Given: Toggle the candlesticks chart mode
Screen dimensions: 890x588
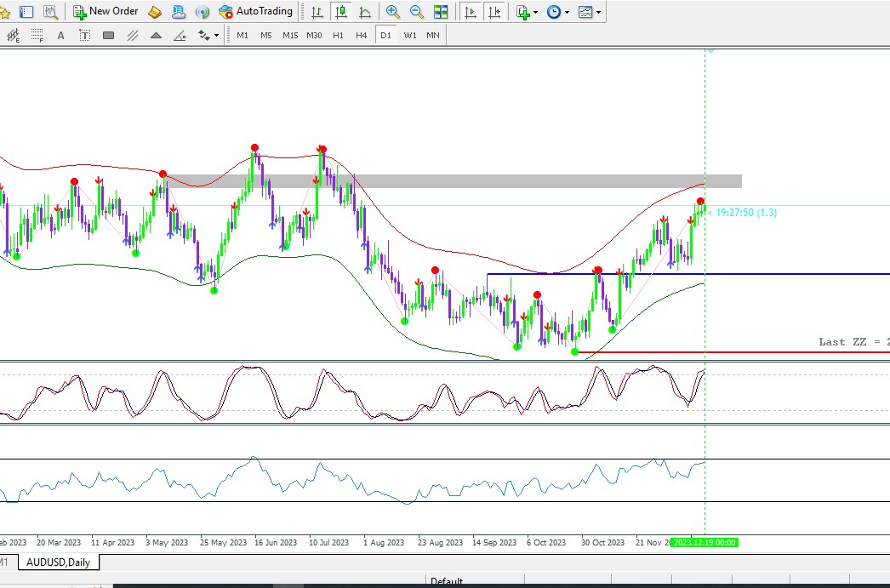Looking at the screenshot, I should pyautogui.click(x=340, y=12).
